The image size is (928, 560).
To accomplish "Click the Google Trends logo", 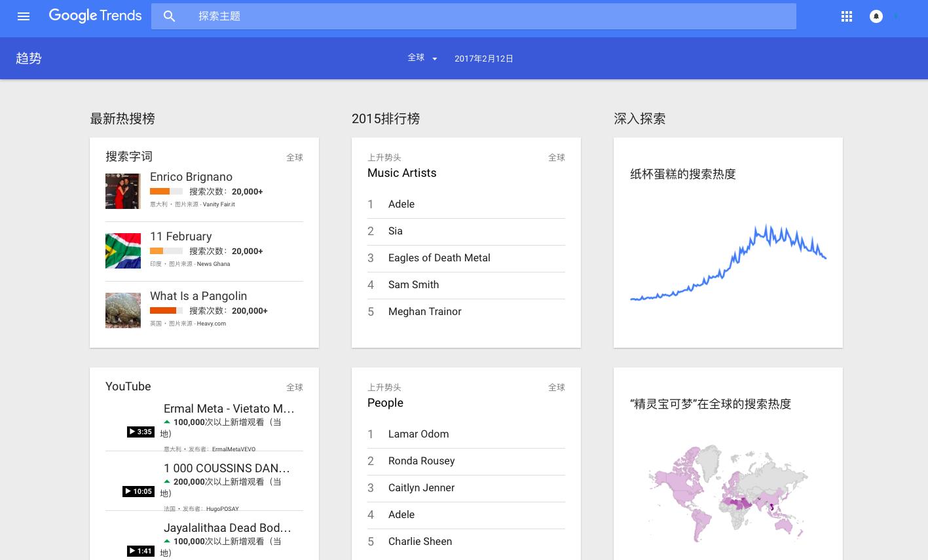I will click(96, 16).
